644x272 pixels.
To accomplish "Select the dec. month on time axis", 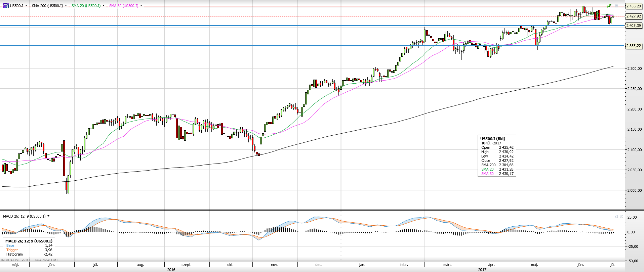I will click(x=319, y=265).
